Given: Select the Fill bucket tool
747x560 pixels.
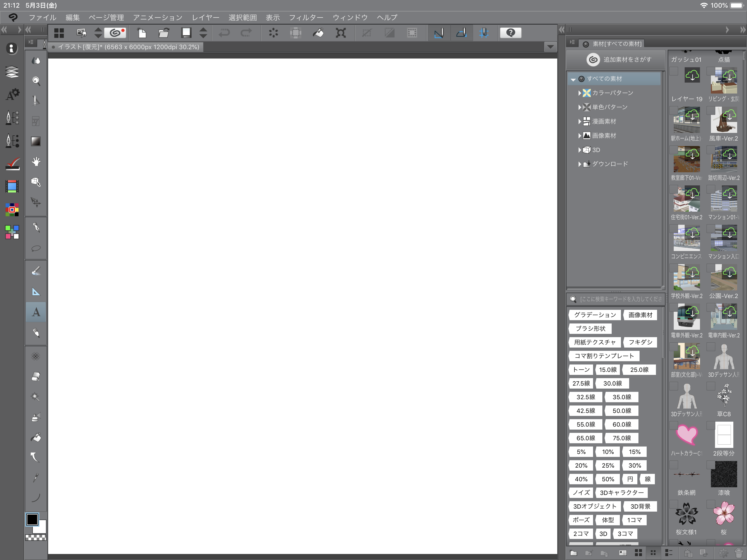Looking at the screenshot, I should [36, 437].
